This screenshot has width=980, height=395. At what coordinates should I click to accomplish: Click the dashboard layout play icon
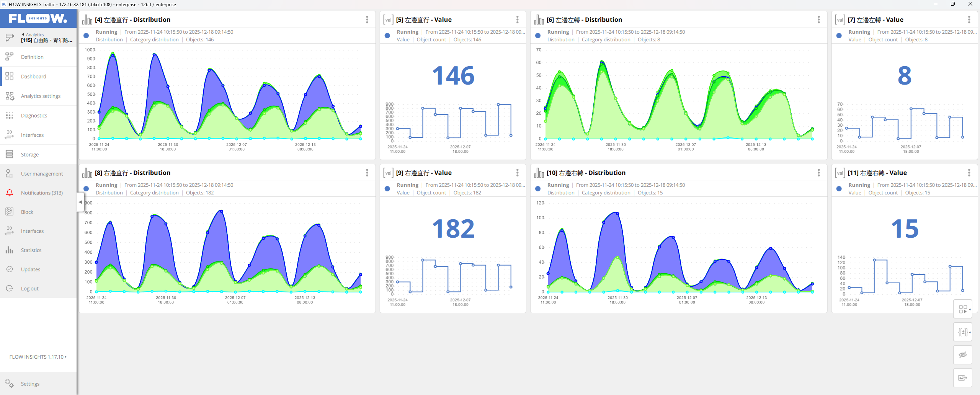(963, 309)
